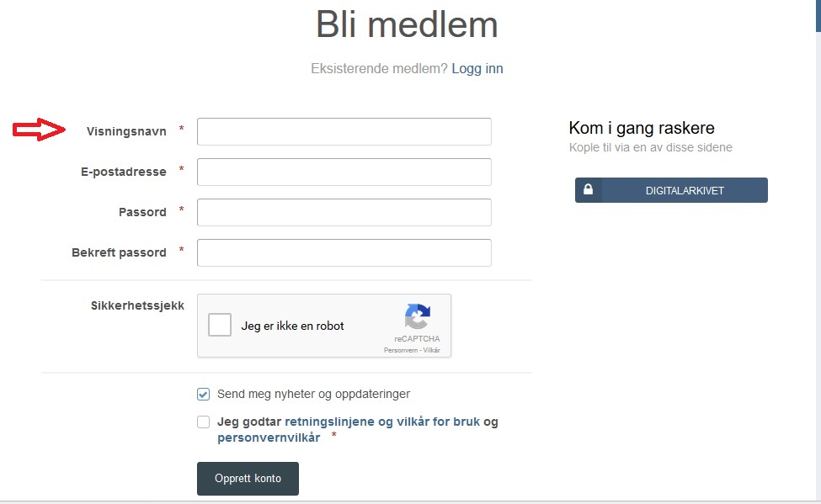
Task: Click the 'Send meg nyheter og oppdateringer' label
Action: (313, 394)
